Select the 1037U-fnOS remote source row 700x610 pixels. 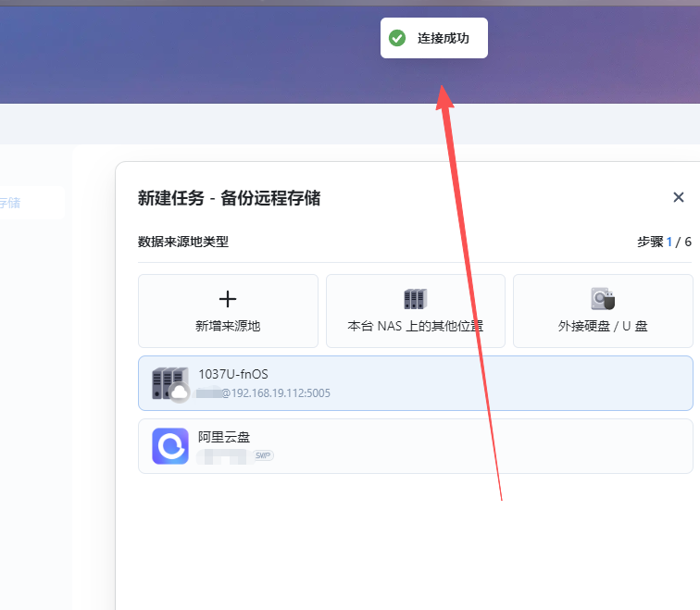[x=416, y=383]
